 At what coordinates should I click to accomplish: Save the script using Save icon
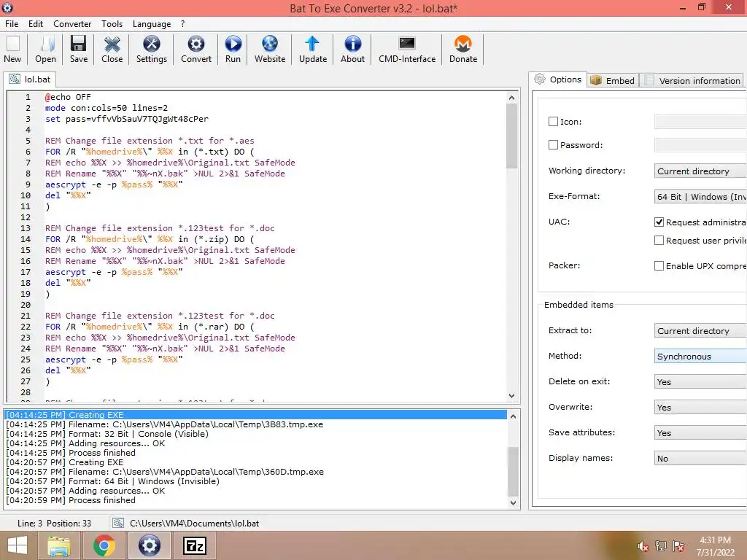[79, 50]
